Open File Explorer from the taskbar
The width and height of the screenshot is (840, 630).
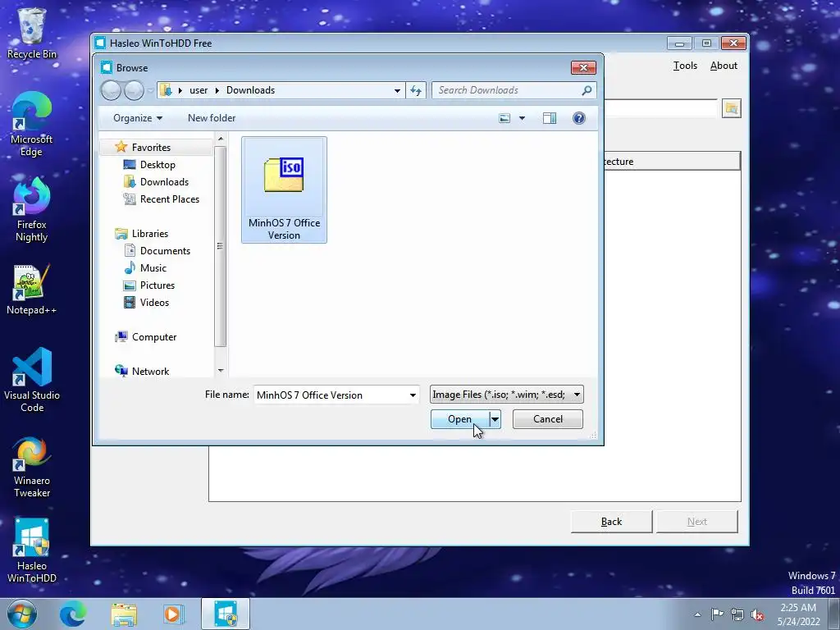tap(124, 614)
